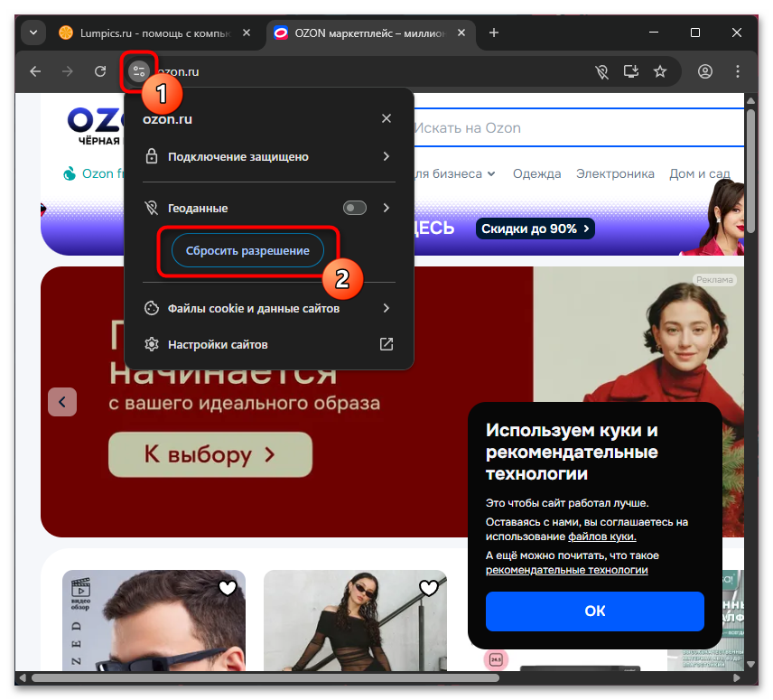773x700 pixels.
Task: Click the scroll-right arrow of horizontal scrollbar
Action: point(737,677)
